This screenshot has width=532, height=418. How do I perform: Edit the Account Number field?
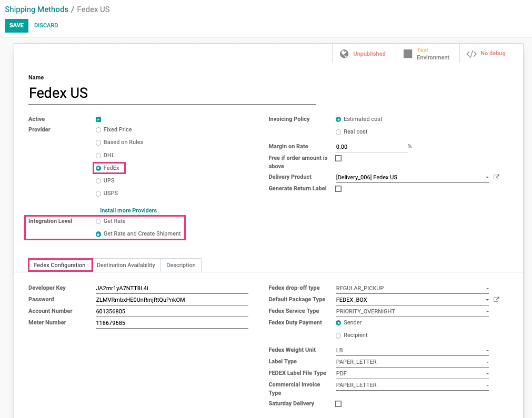172,311
